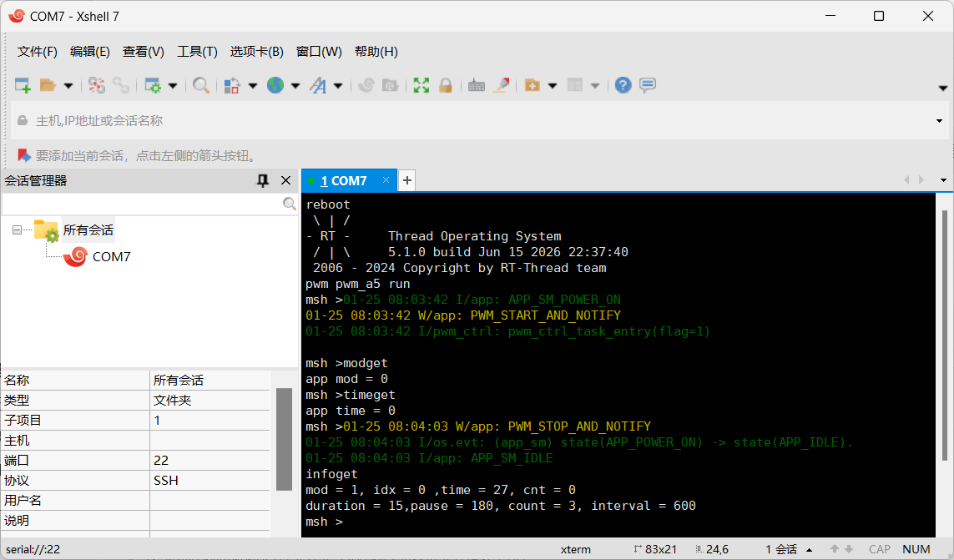Expand the font dropdown arrow
This screenshot has width=954, height=560.
(x=338, y=86)
